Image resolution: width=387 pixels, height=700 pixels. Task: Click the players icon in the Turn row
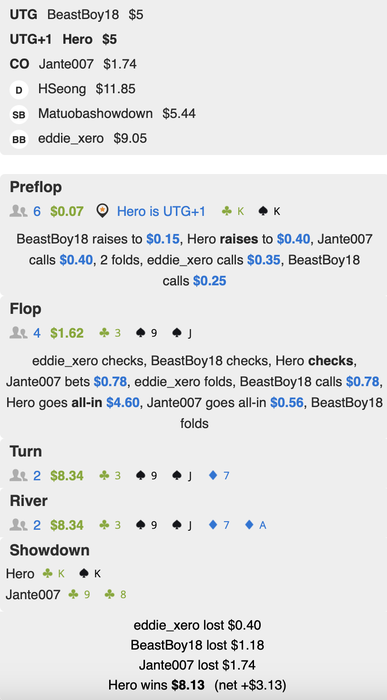coord(18,476)
